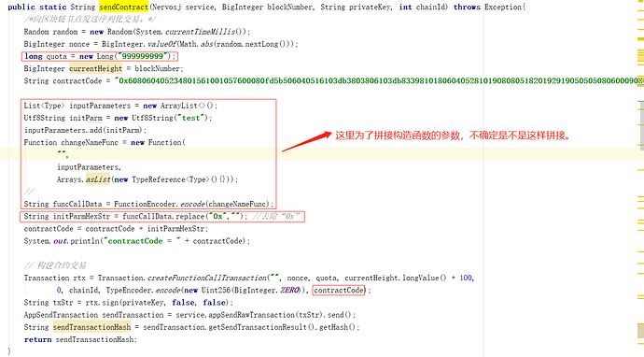644x357 pixels.
Task: Click the System.out.println contractCode line
Action: point(137,241)
